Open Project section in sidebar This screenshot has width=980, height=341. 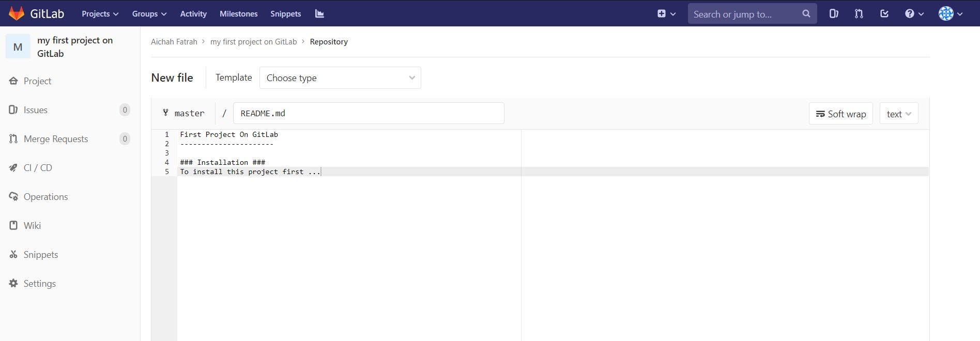[37, 81]
